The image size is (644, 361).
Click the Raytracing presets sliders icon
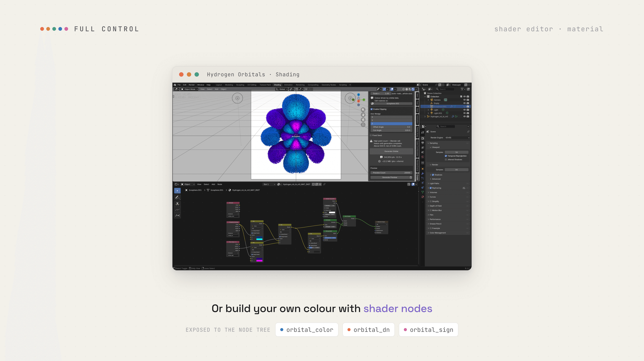[x=464, y=188]
